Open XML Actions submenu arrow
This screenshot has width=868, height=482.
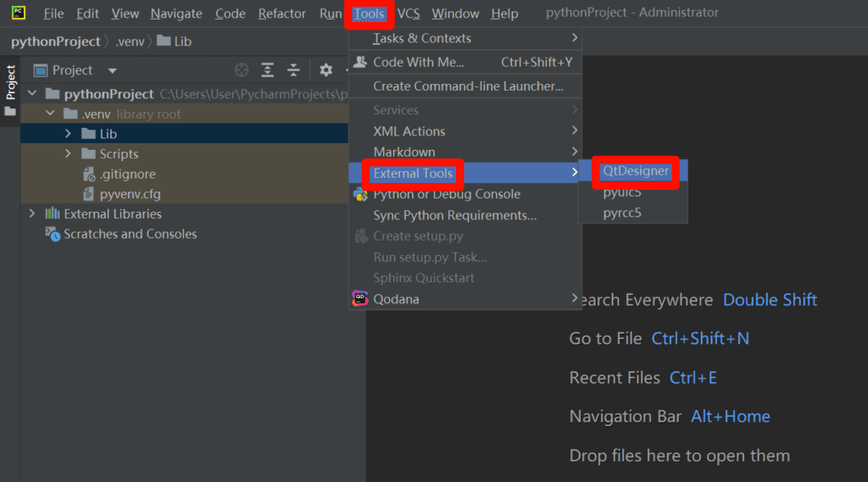tap(574, 130)
